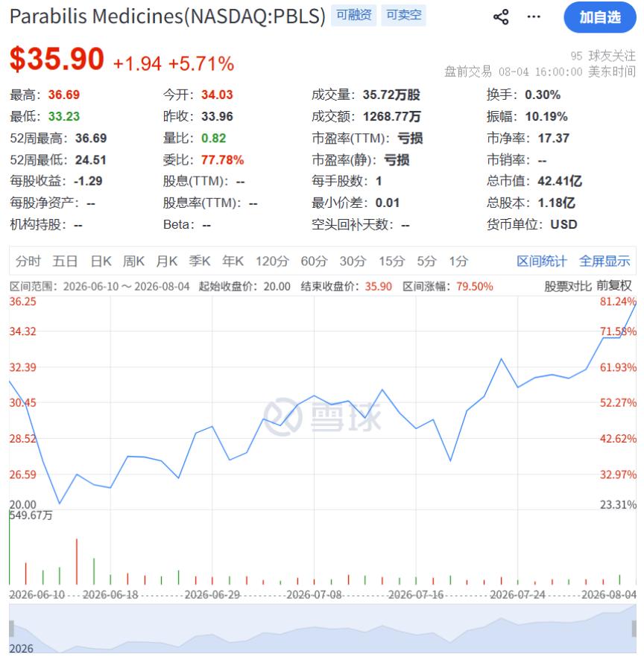Click the 52周最低 value 24.51
This screenshot has width=644, height=657.
(91, 159)
